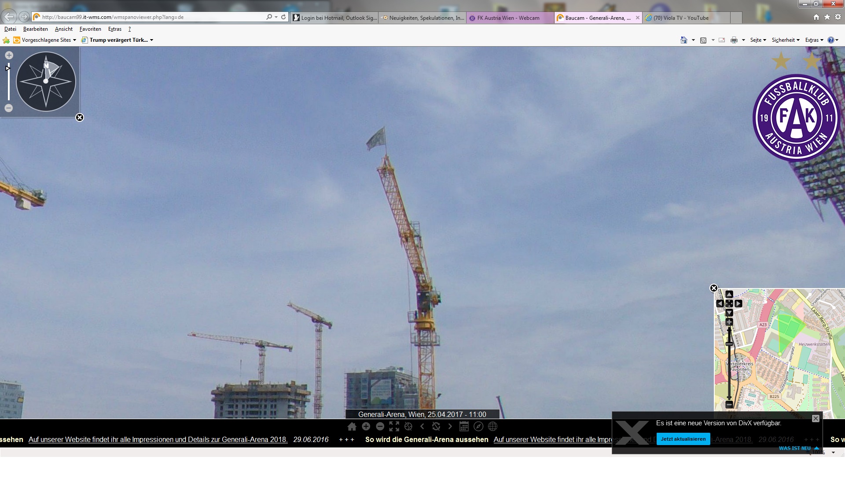Click the compass panel zoom slider
The image size is (845, 504).
click(x=9, y=82)
